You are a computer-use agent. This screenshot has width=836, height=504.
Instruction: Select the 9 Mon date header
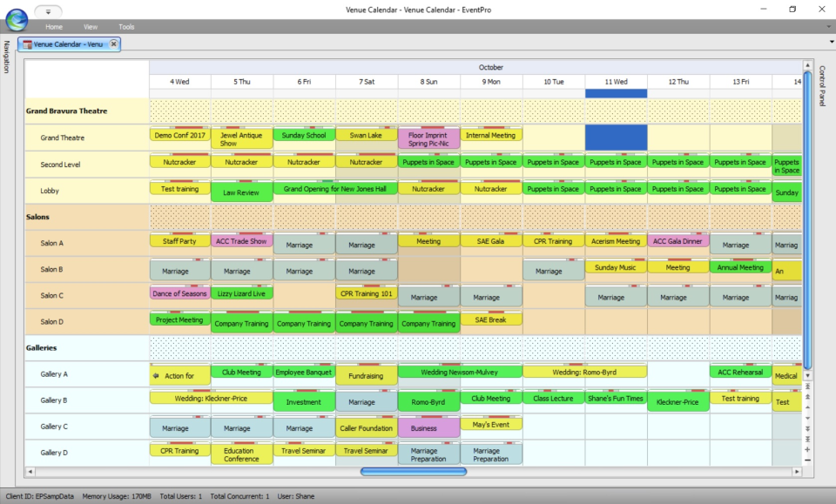(491, 82)
